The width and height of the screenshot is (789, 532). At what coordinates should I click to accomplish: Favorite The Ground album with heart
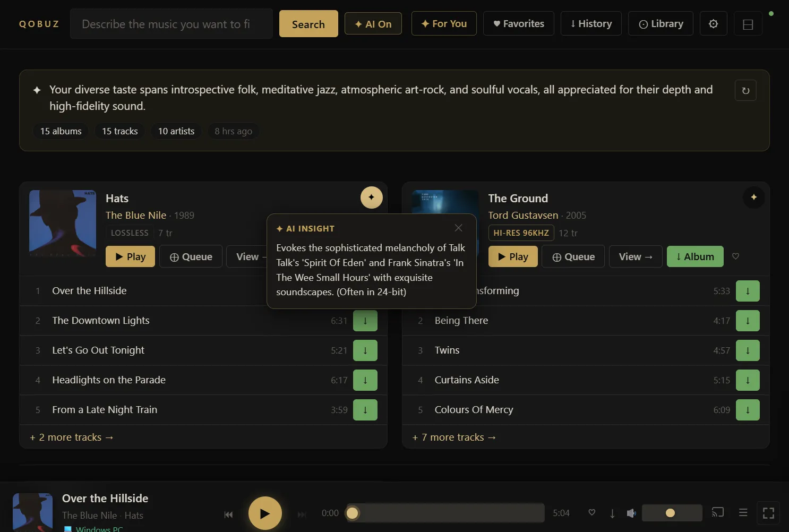point(735,256)
